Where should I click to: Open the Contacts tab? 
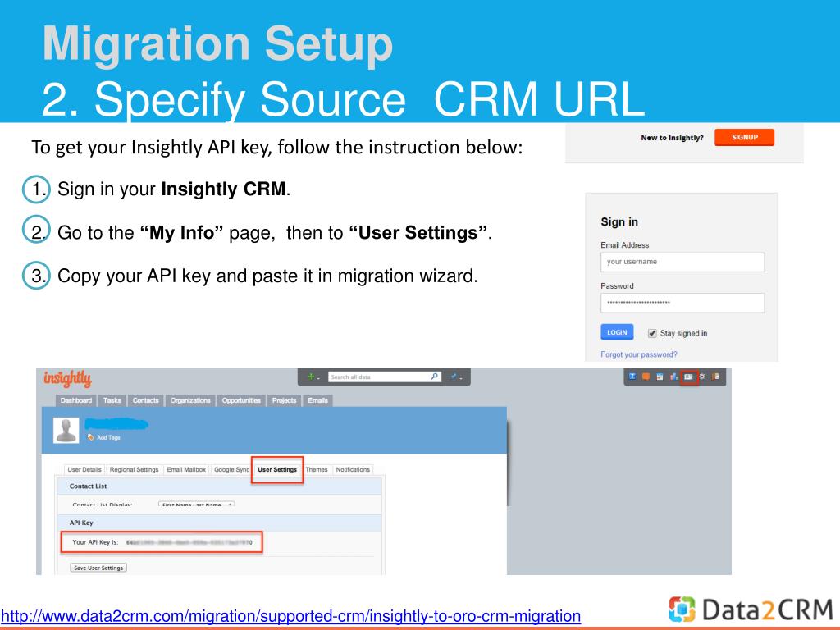(x=146, y=400)
